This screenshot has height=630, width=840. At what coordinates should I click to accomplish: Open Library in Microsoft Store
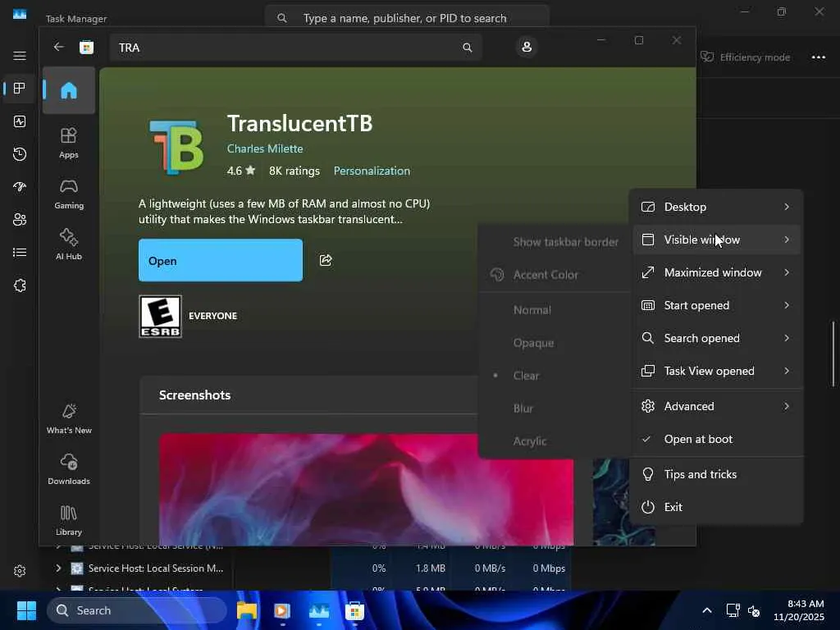[69, 520]
